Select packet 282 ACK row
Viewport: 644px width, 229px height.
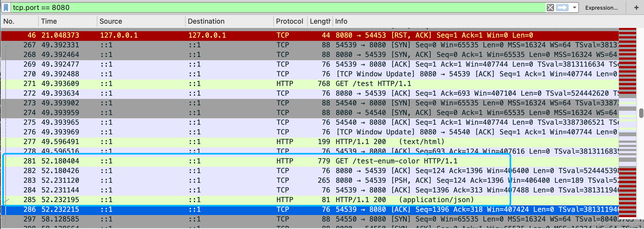coord(310,171)
